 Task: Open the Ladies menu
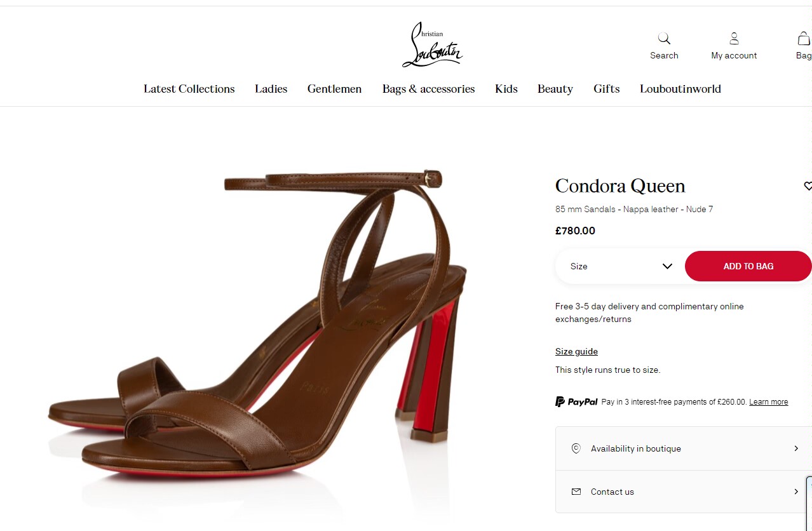pos(271,89)
